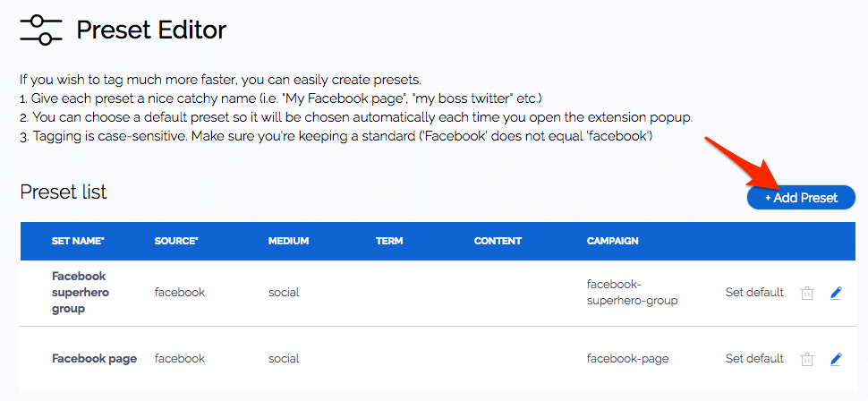Screen dimensions: 868x401
Task: Click the Preset list heading
Action: pos(64,192)
